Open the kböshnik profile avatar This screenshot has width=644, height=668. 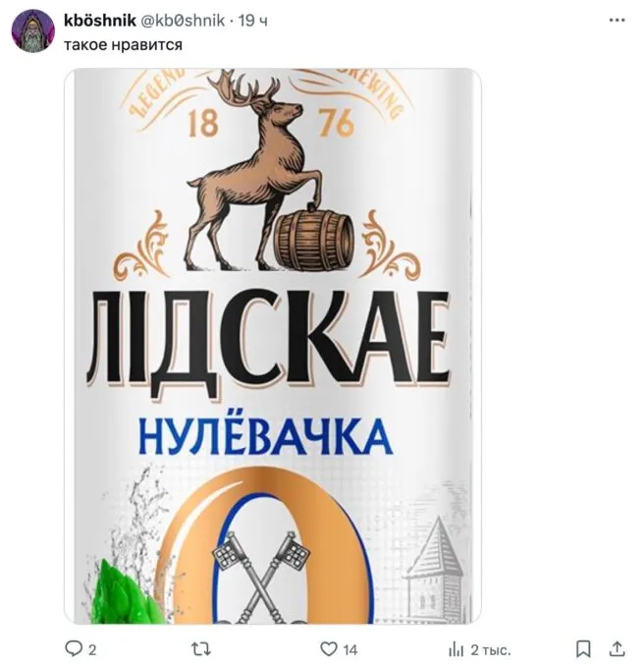pos(32,31)
